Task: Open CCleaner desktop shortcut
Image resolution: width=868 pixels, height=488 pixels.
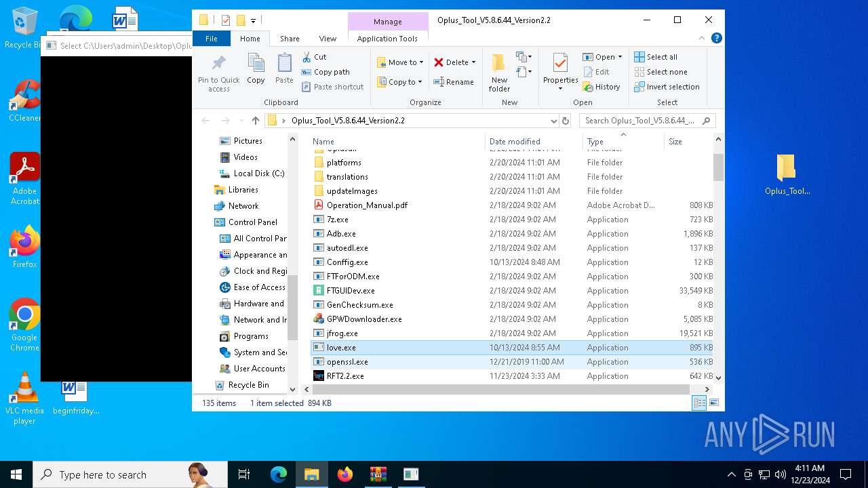Action: (24, 101)
